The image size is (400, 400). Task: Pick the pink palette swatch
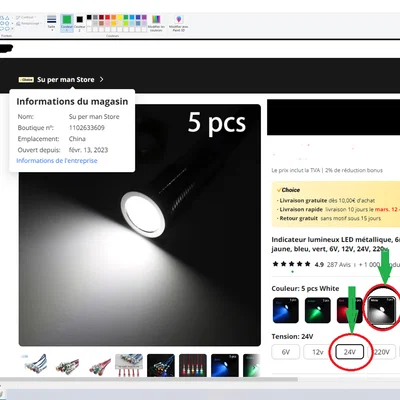(x=107, y=23)
